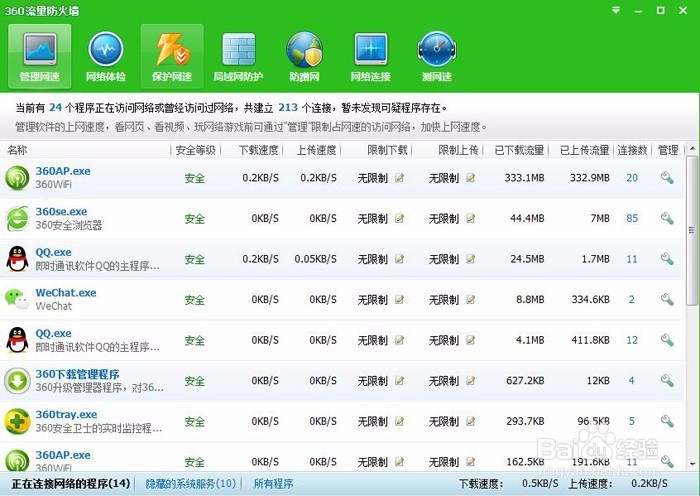Screen dimensions: 700x496
Task: Switch to 所有程序 tab
Action: click(x=274, y=483)
